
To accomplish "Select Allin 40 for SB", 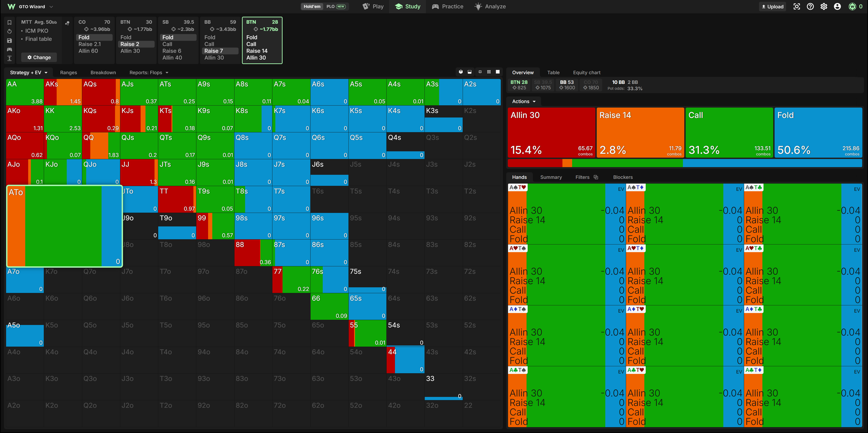I will [172, 58].
